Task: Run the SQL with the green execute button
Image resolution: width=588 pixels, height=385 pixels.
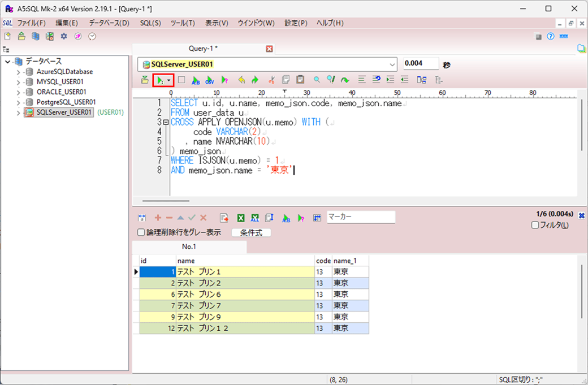Action: (x=160, y=80)
